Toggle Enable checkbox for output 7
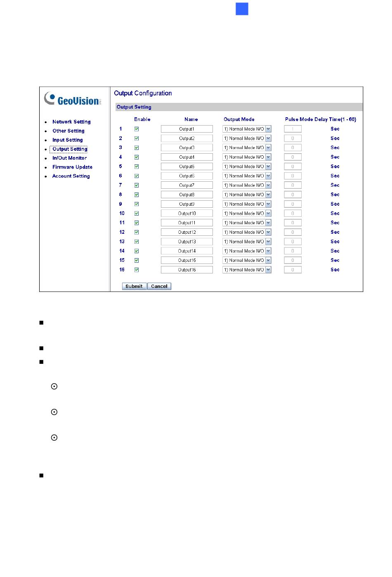Image resolution: width=392 pixels, height=577 pixels. [x=137, y=185]
